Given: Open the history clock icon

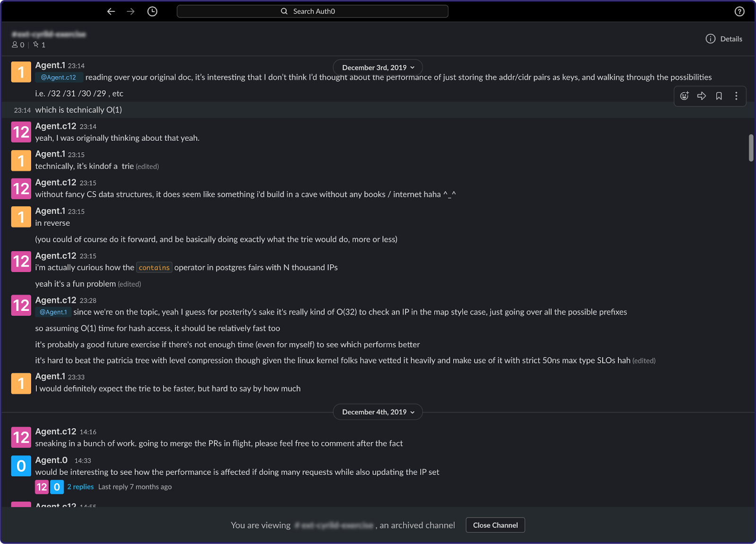Looking at the screenshot, I should point(152,11).
